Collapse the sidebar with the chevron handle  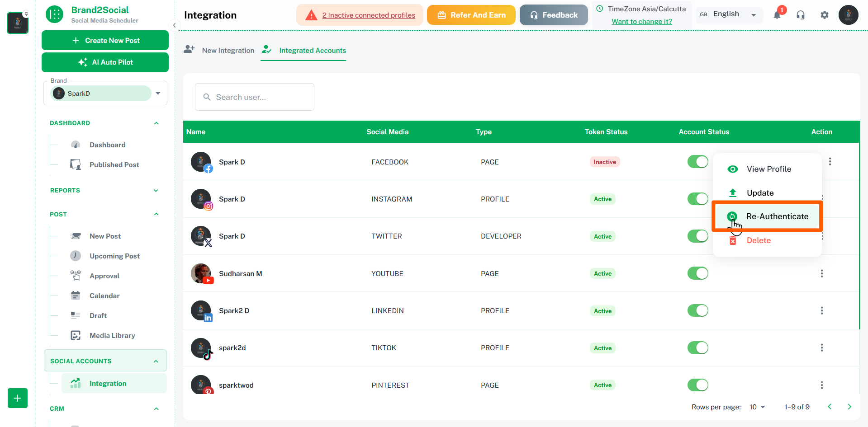click(x=174, y=25)
